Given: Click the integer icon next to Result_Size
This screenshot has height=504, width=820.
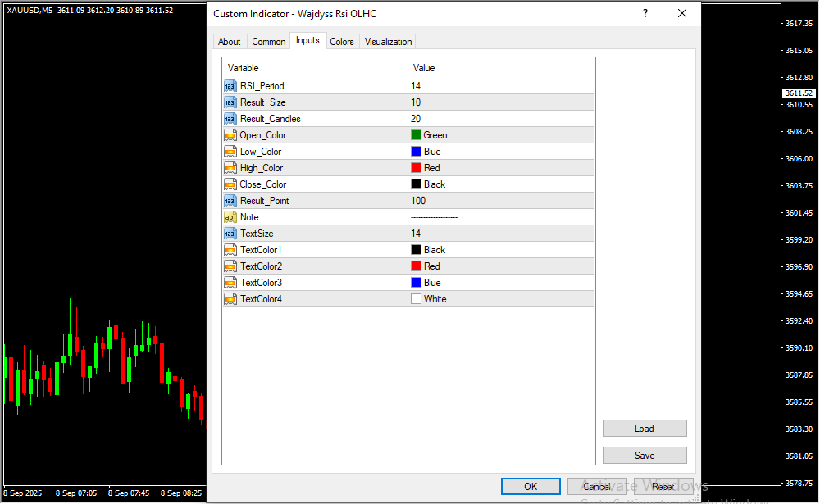Looking at the screenshot, I should (230, 102).
